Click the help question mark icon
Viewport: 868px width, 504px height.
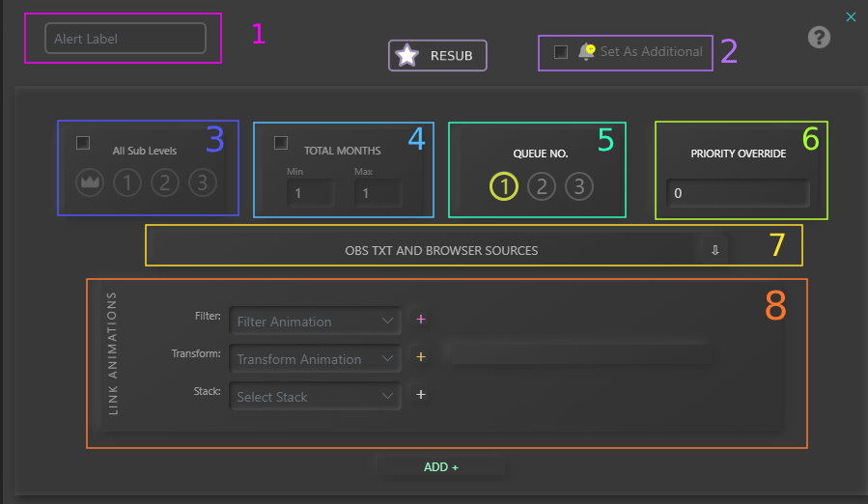(819, 38)
